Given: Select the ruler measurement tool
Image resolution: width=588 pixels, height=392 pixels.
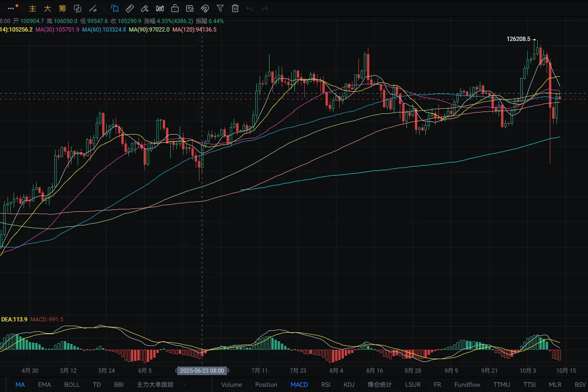Looking at the screenshot, I should pyautogui.click(x=130, y=8).
